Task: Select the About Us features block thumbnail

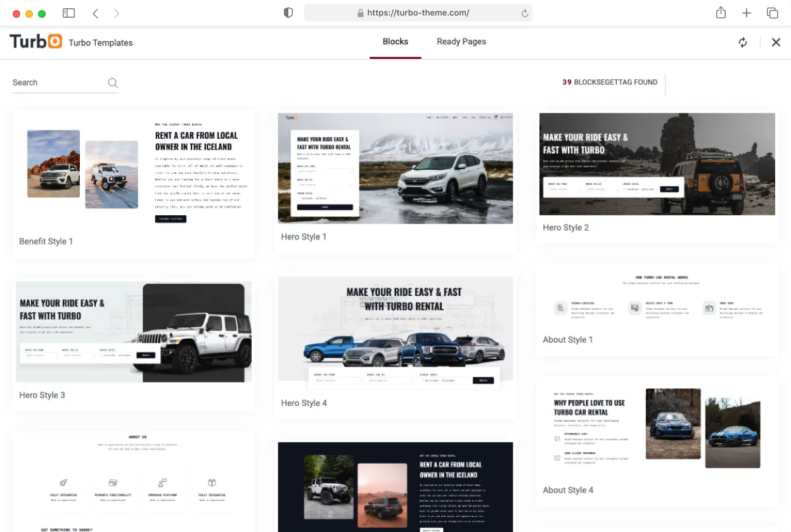Action: (x=133, y=483)
